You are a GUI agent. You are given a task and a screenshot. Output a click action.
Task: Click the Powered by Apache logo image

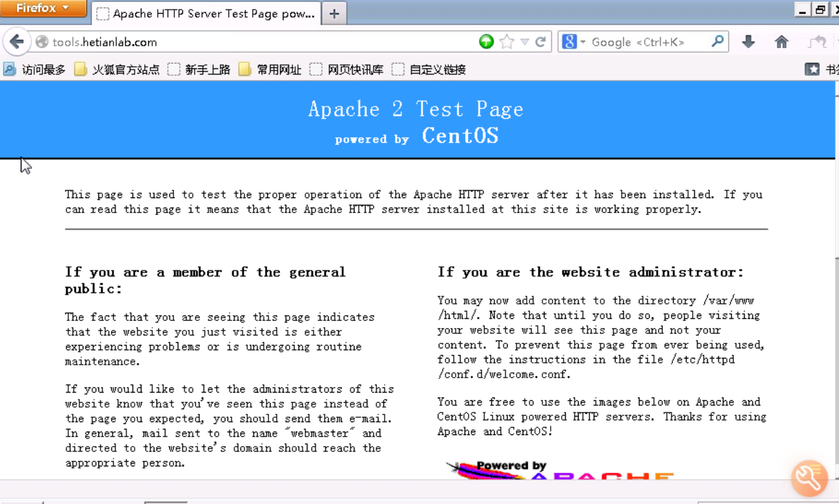560,470
